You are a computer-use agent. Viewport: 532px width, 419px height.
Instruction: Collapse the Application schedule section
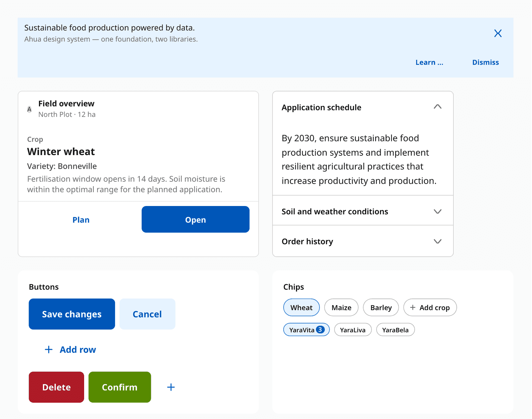click(x=363, y=107)
